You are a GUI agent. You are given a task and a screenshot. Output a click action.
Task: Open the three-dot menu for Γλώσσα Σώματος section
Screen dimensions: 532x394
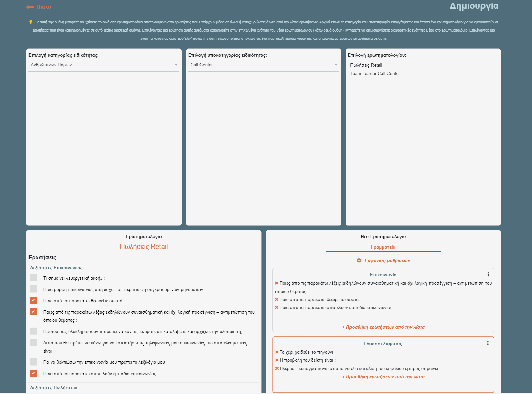click(488, 343)
